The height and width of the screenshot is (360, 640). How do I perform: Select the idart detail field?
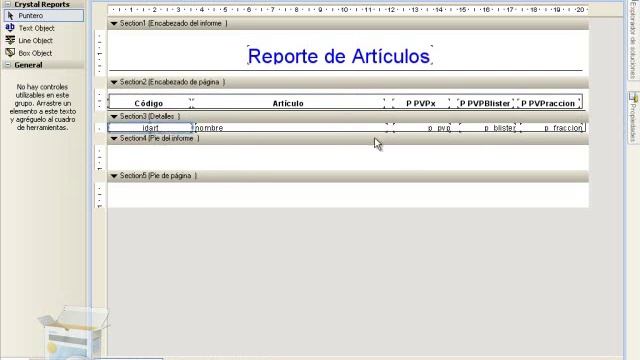(x=150, y=128)
